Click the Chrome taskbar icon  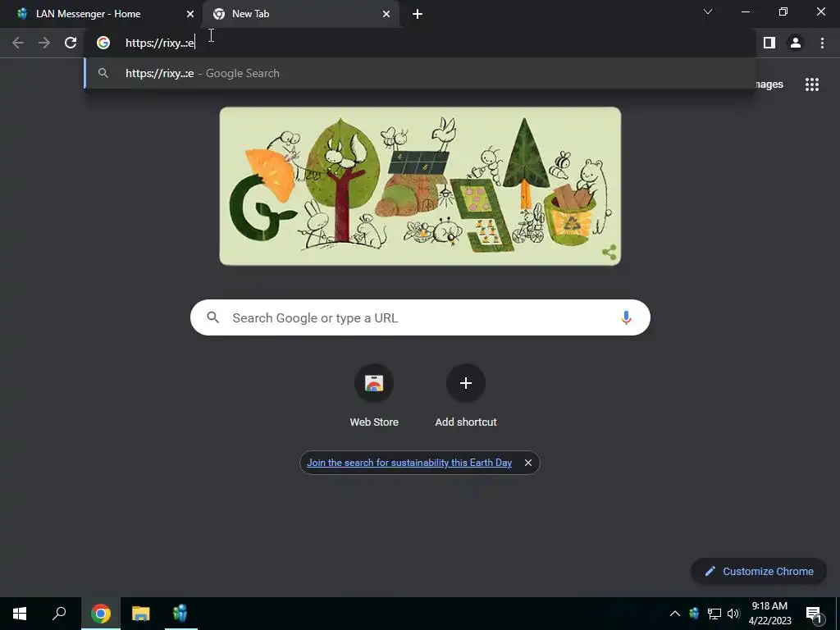pos(101,614)
